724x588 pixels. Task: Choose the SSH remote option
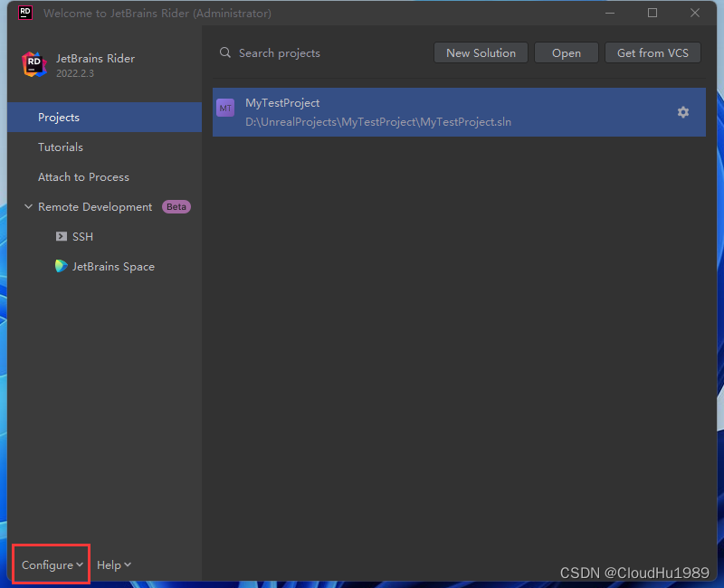click(x=105, y=237)
